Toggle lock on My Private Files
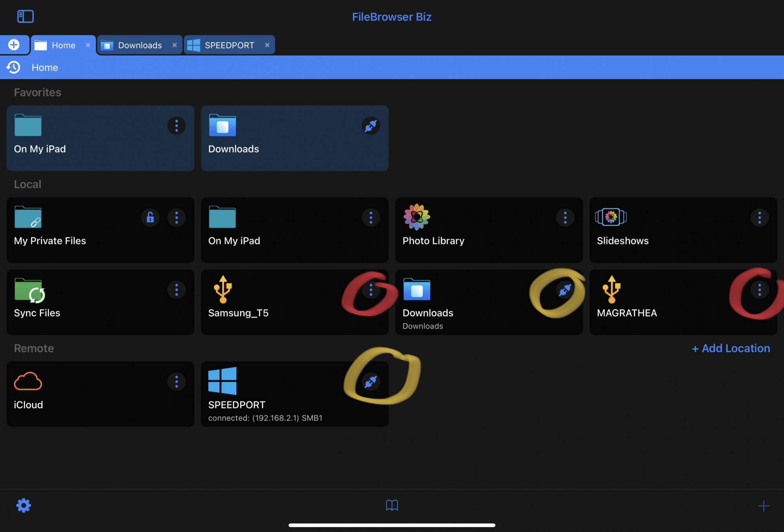Viewport: 784px width, 532px height. 150,218
